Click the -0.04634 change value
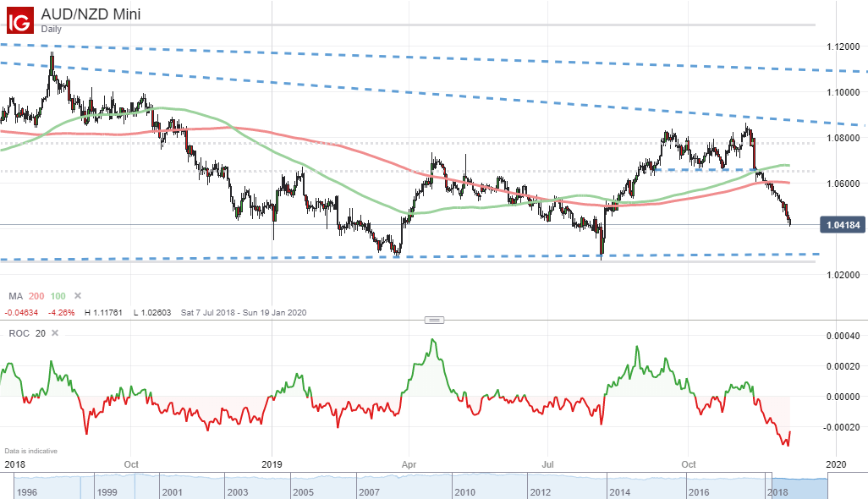868x499 pixels. point(22,313)
